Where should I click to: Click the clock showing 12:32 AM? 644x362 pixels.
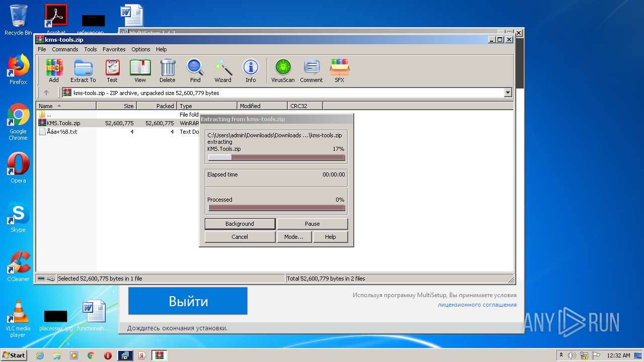click(x=618, y=355)
